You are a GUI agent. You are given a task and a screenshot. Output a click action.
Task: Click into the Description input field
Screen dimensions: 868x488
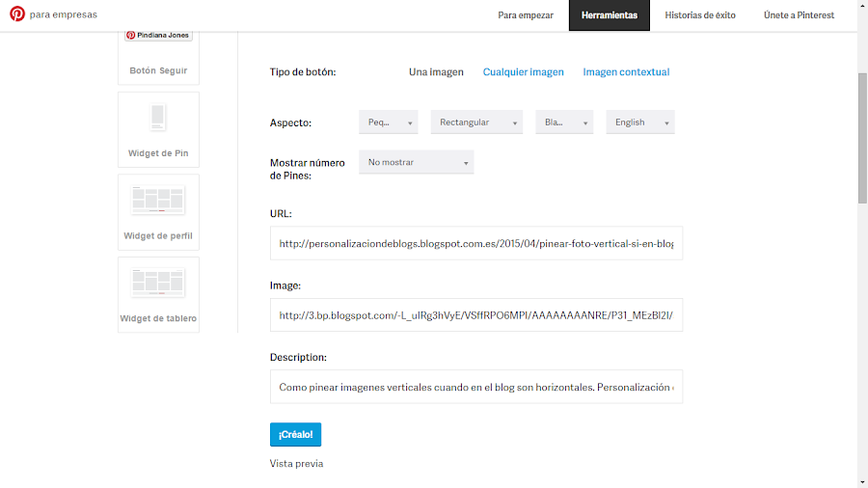[476, 387]
